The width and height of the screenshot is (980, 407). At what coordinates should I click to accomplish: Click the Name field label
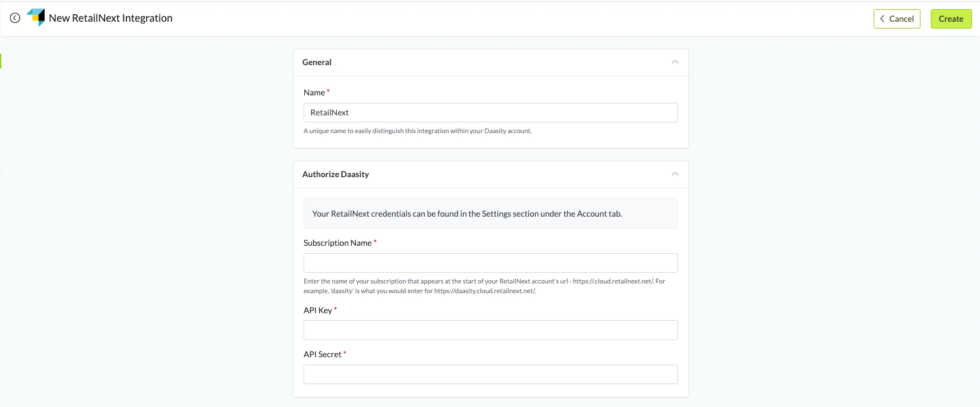(314, 93)
